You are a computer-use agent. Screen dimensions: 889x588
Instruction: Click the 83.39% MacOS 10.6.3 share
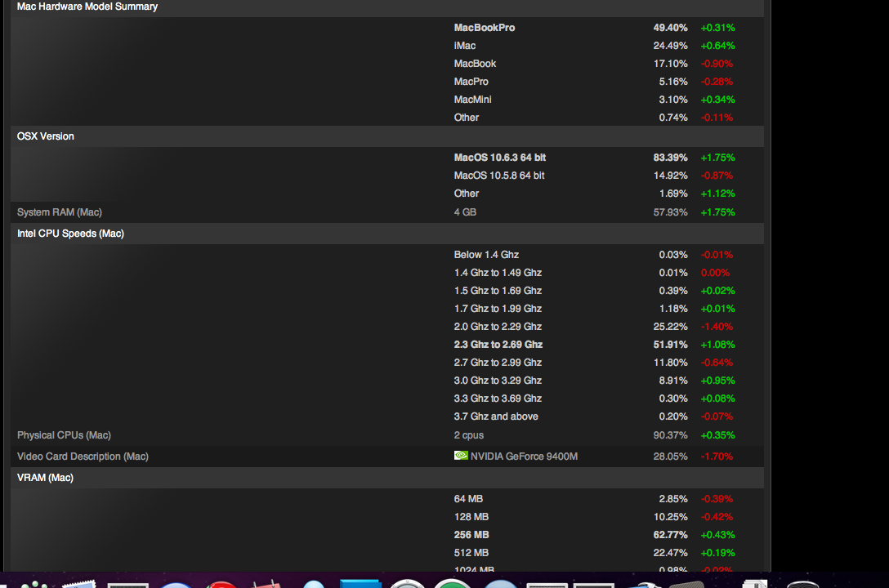(x=670, y=158)
